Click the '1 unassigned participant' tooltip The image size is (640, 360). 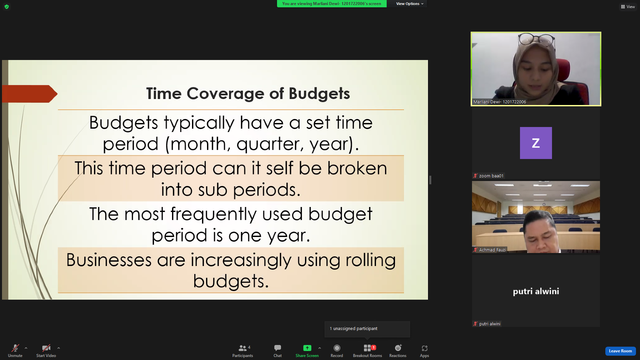[x=367, y=329]
